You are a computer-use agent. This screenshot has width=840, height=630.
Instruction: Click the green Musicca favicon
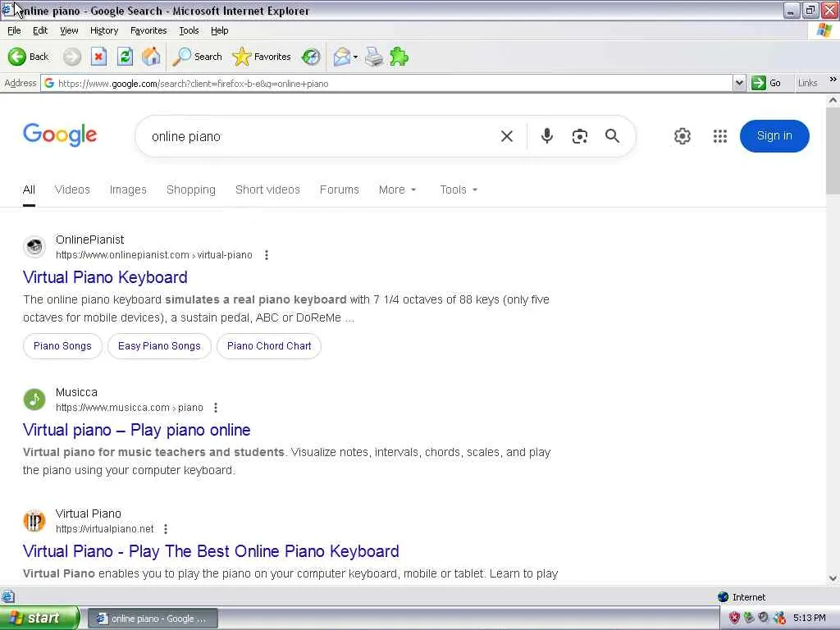click(x=34, y=399)
